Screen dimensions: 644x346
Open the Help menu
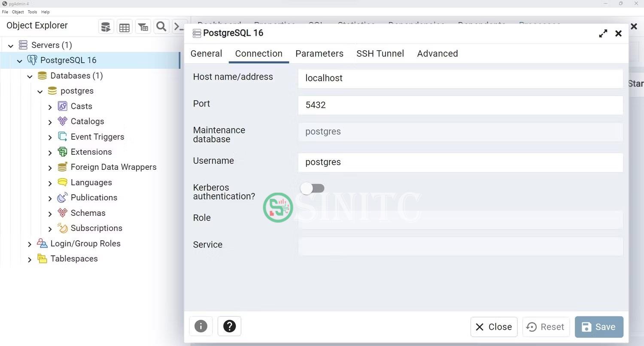click(x=45, y=12)
